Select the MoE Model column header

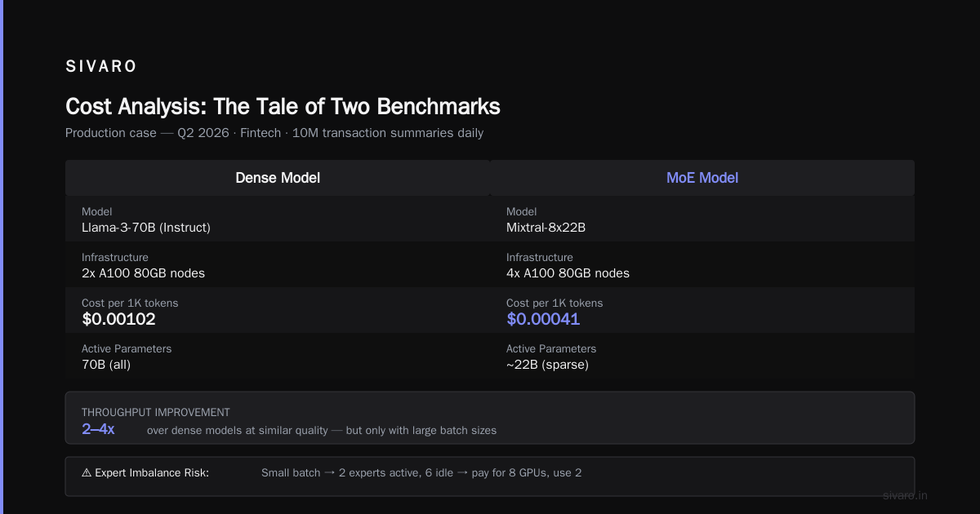click(702, 178)
